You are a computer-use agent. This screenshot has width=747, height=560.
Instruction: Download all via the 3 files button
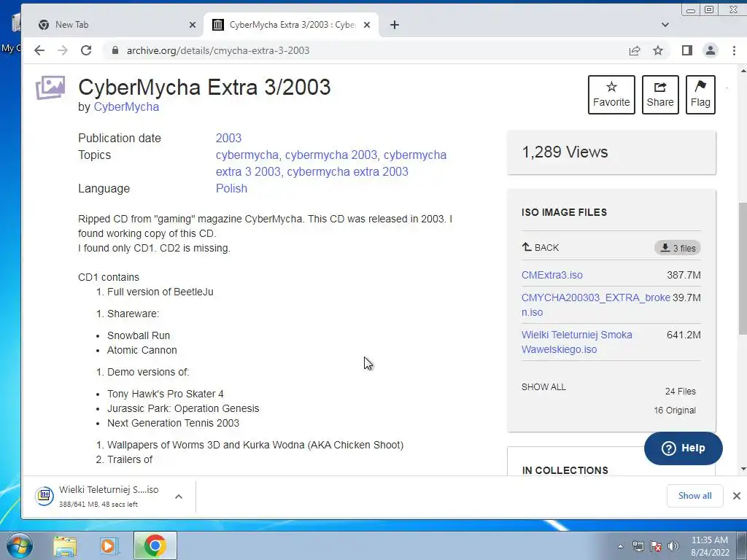pos(678,248)
